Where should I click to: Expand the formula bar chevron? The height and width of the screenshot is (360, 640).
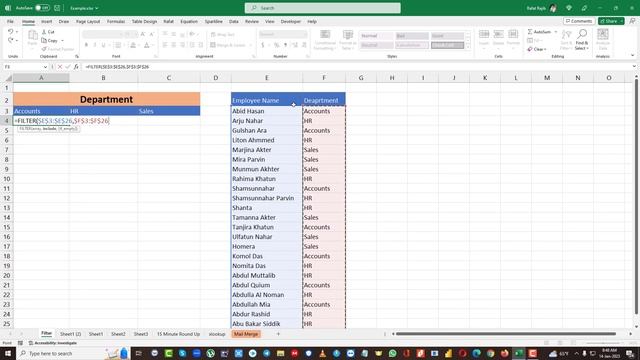coord(634,66)
